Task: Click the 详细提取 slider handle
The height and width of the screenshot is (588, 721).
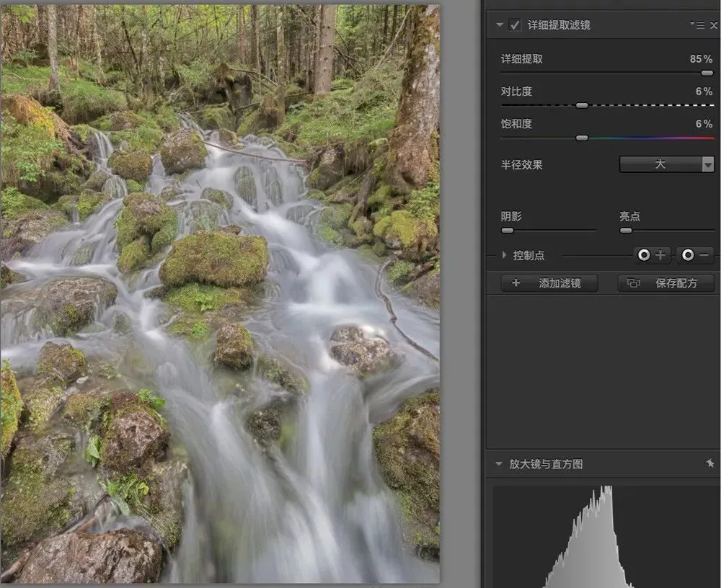Action: tap(707, 73)
